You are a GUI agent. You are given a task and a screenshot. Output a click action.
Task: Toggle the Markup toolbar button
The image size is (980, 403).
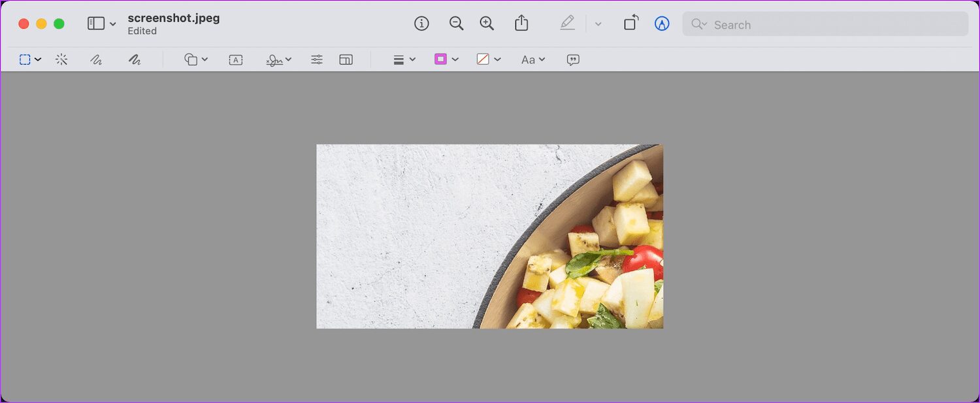tap(662, 24)
